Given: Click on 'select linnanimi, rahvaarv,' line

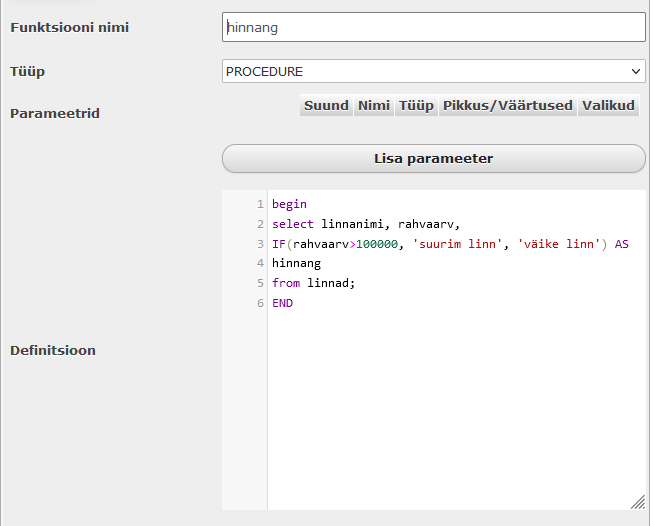Looking at the screenshot, I should [x=366, y=224].
